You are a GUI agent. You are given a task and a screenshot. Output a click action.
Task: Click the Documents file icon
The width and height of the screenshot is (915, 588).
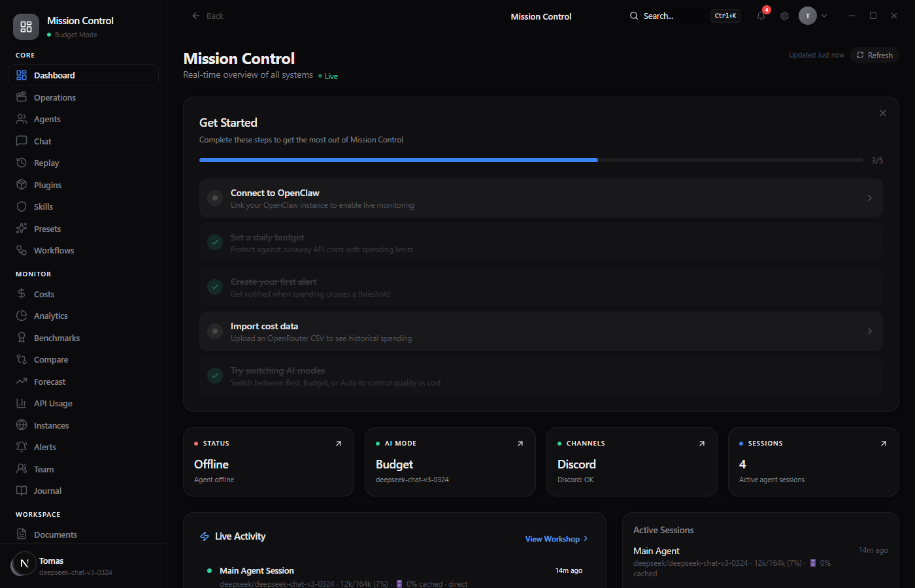(x=22, y=534)
